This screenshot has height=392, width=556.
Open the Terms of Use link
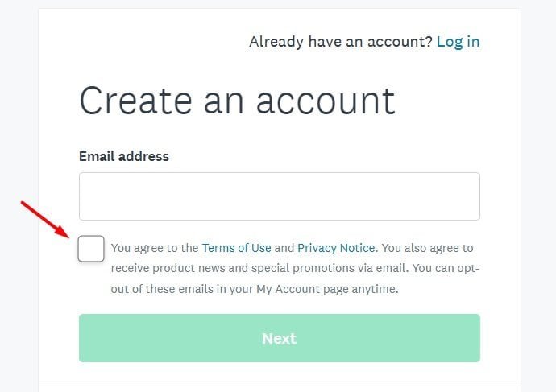point(236,248)
